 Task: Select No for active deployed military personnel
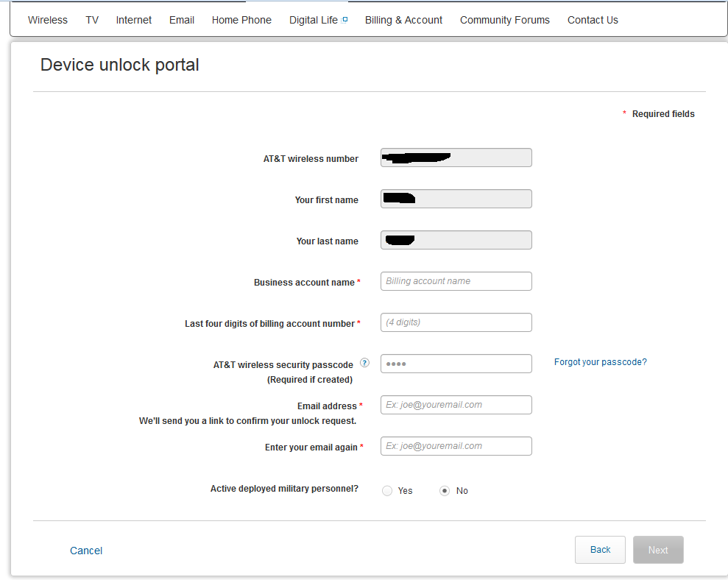click(445, 491)
